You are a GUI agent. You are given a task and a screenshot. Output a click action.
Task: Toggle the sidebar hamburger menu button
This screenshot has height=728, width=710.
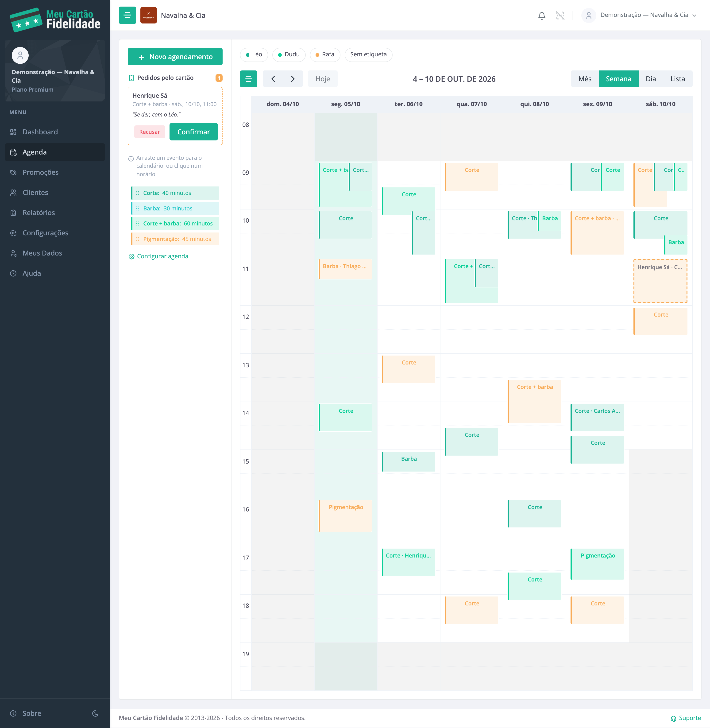127,15
